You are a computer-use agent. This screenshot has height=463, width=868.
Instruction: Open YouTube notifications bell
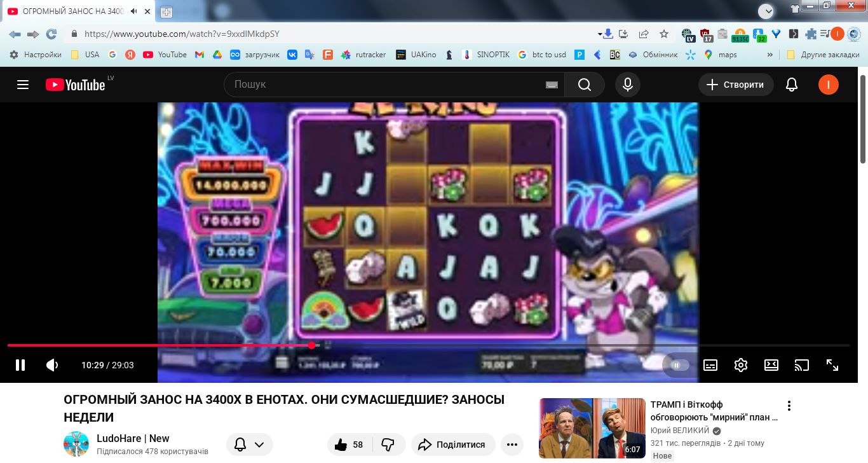(792, 85)
